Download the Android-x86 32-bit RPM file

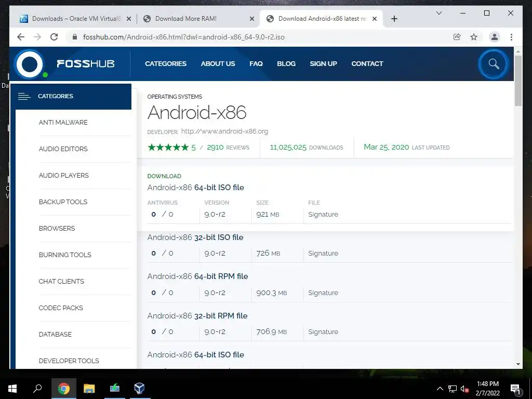point(197,315)
